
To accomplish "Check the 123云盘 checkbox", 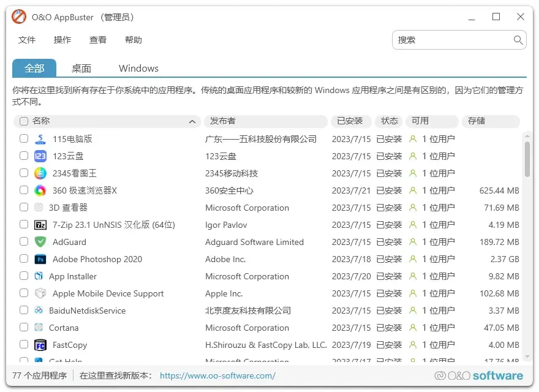I will click(24, 156).
